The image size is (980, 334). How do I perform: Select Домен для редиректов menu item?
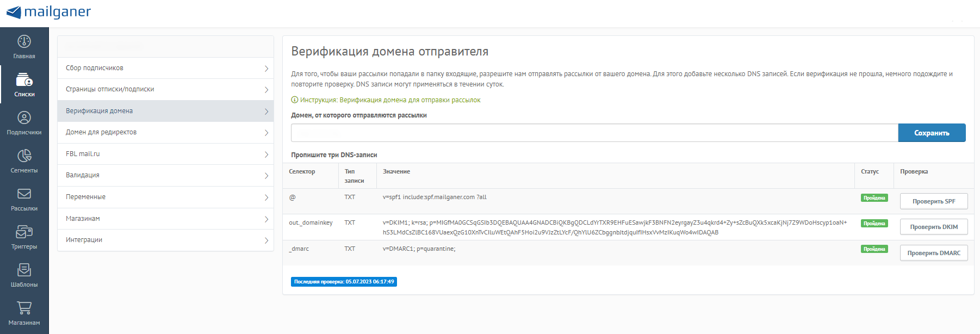(x=165, y=132)
